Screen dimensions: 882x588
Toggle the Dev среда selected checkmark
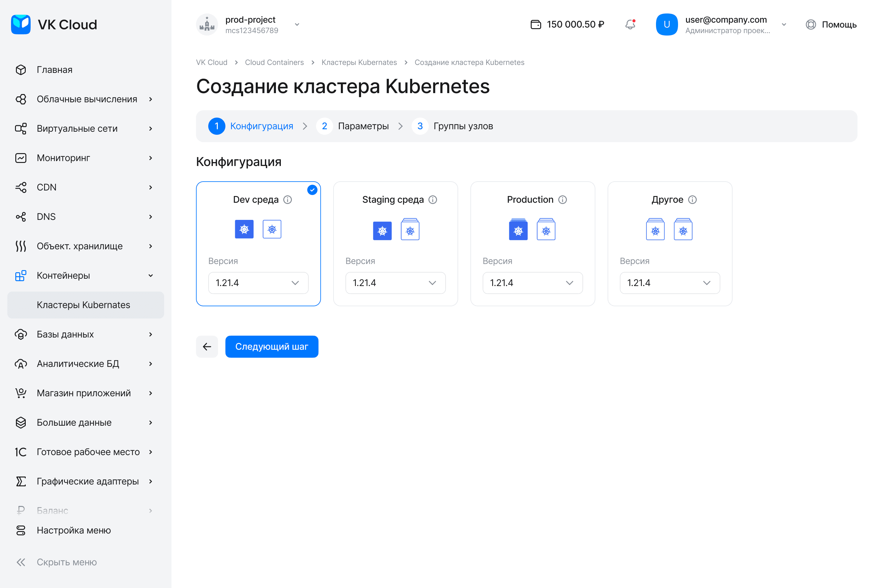[312, 190]
